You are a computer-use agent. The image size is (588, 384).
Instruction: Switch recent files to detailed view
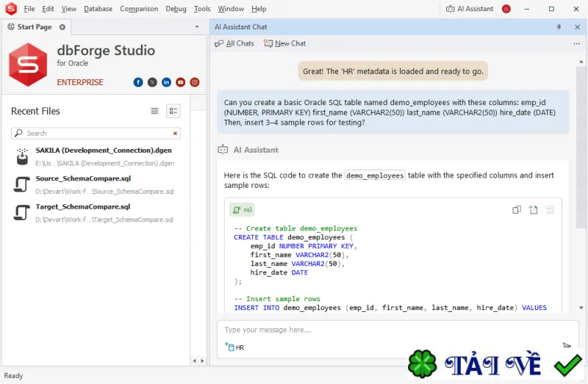click(173, 111)
